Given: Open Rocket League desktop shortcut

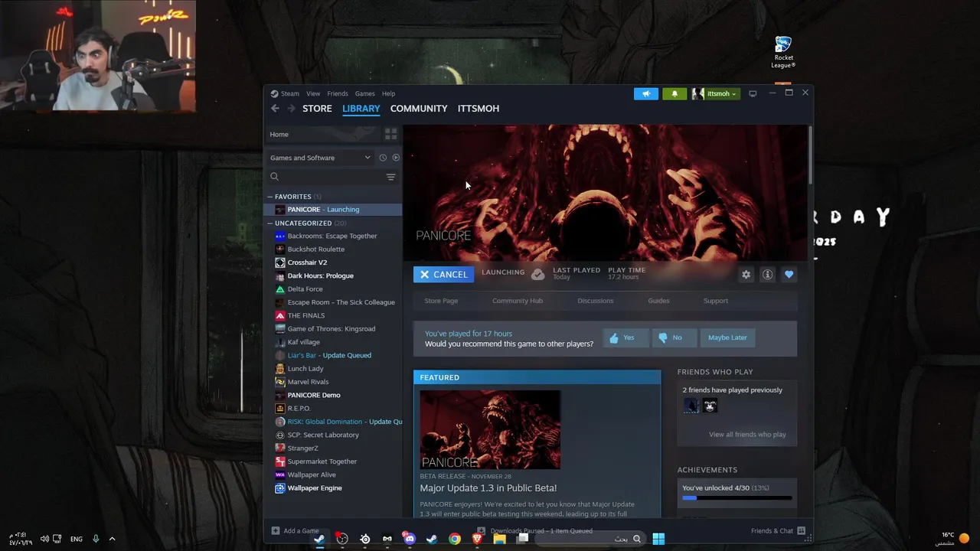Looking at the screenshot, I should coord(783,52).
